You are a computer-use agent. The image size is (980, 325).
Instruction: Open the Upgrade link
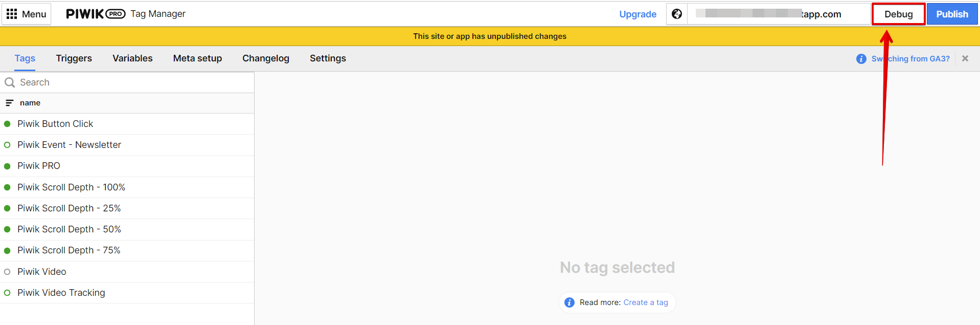637,14
